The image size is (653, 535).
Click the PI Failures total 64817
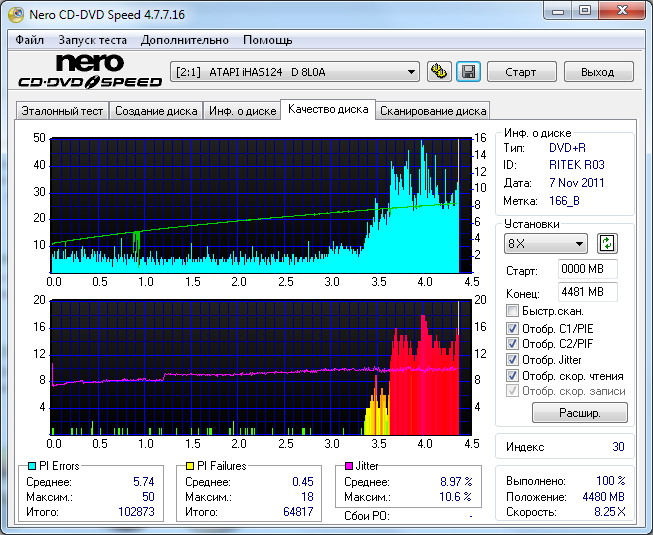click(x=298, y=511)
